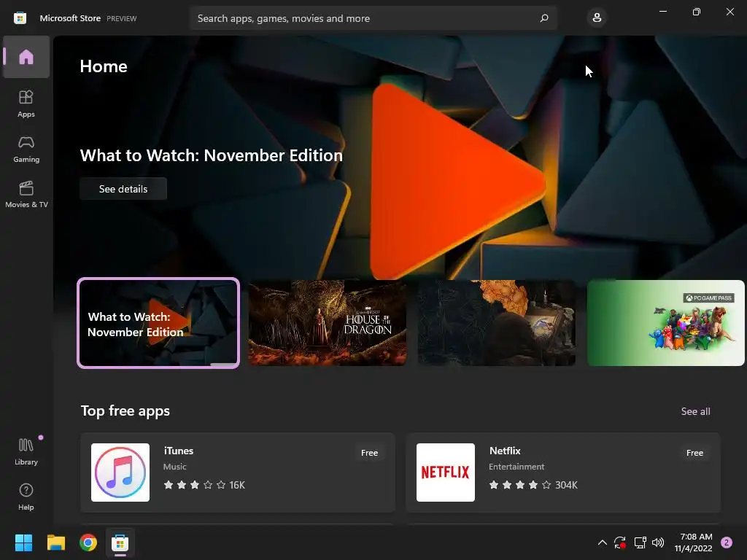The image size is (747, 560).
Task: Click iTunes star rating 16K
Action: point(204,485)
